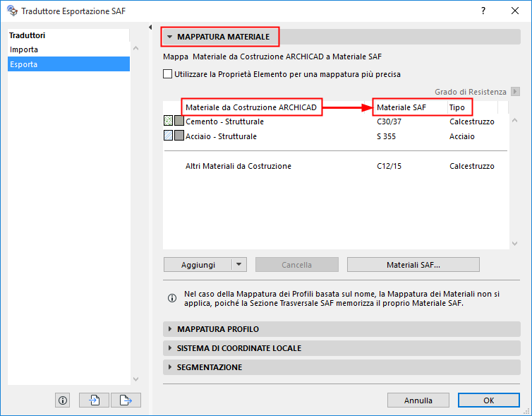
Task: Confirm with the OK button
Action: click(x=488, y=400)
